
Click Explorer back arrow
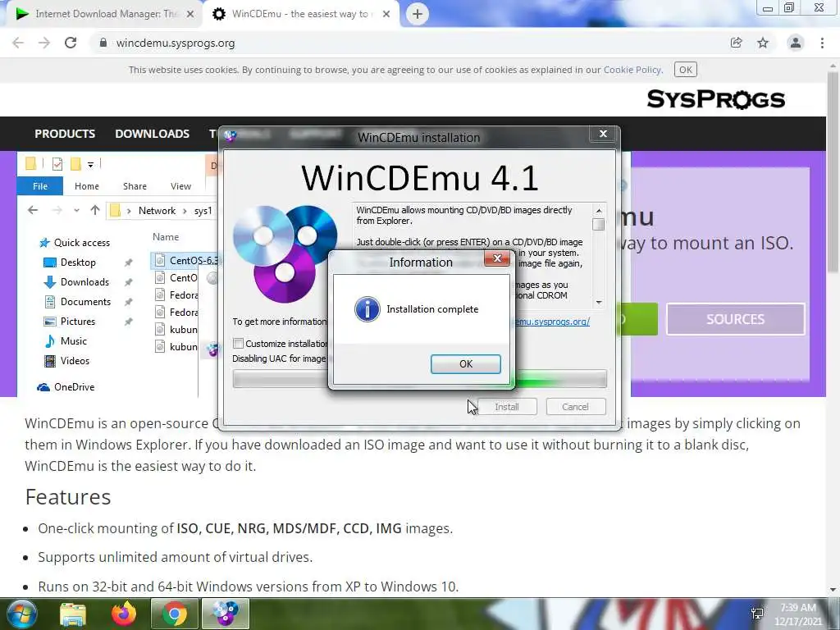point(33,210)
